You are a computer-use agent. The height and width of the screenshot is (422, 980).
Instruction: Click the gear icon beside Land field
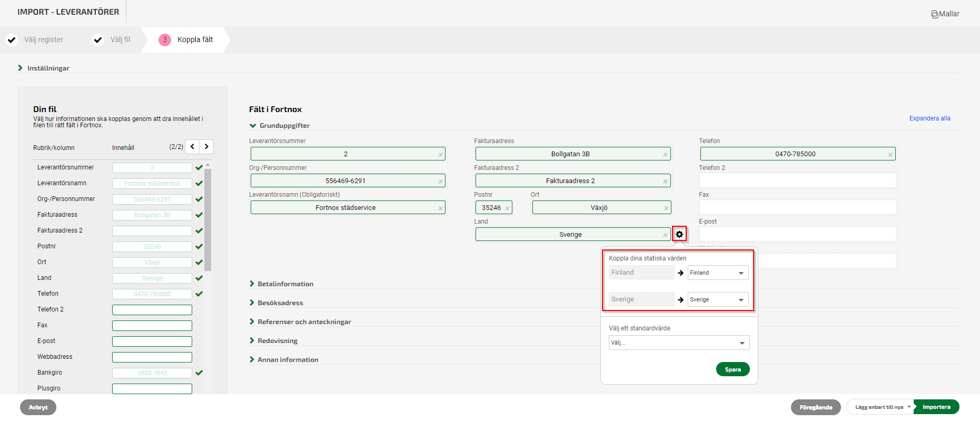679,234
